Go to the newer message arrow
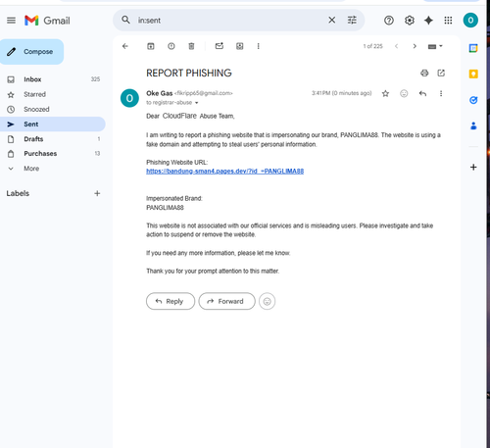This screenshot has height=448, width=490. coord(396,46)
